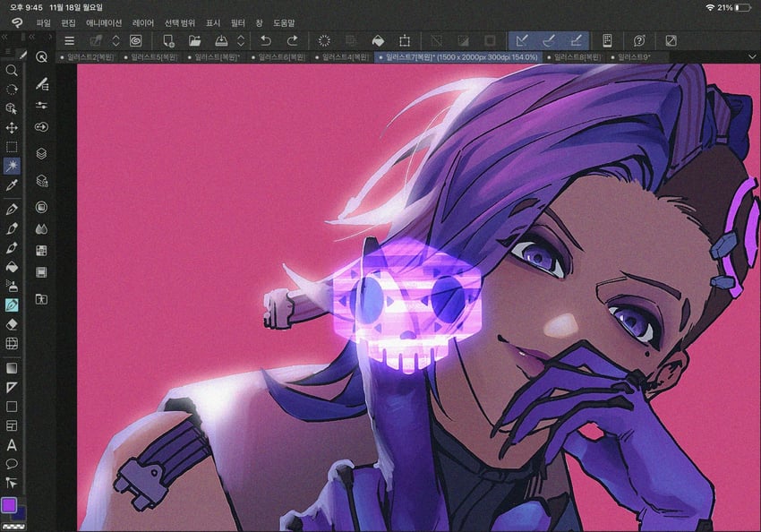The height and width of the screenshot is (532, 761).
Task: Open the Tool Property sliders palette
Action: 42,106
